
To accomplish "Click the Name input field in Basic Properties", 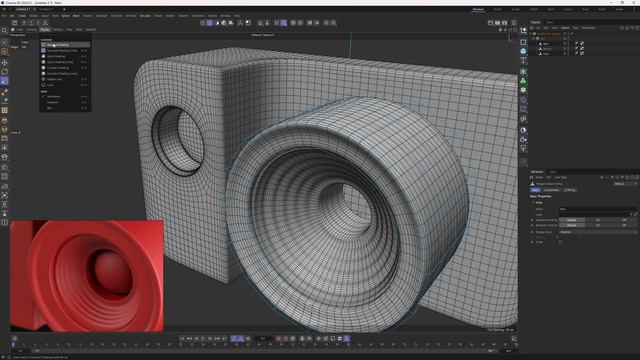I will (598, 209).
